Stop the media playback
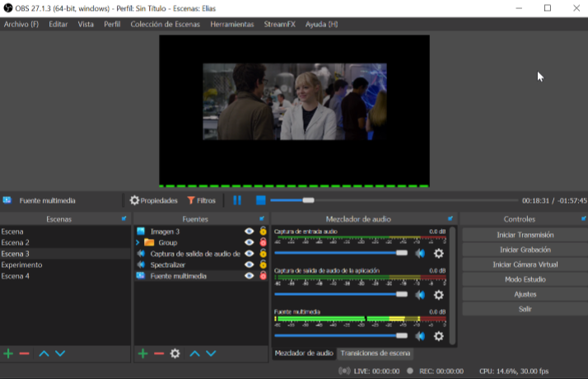 260,200
